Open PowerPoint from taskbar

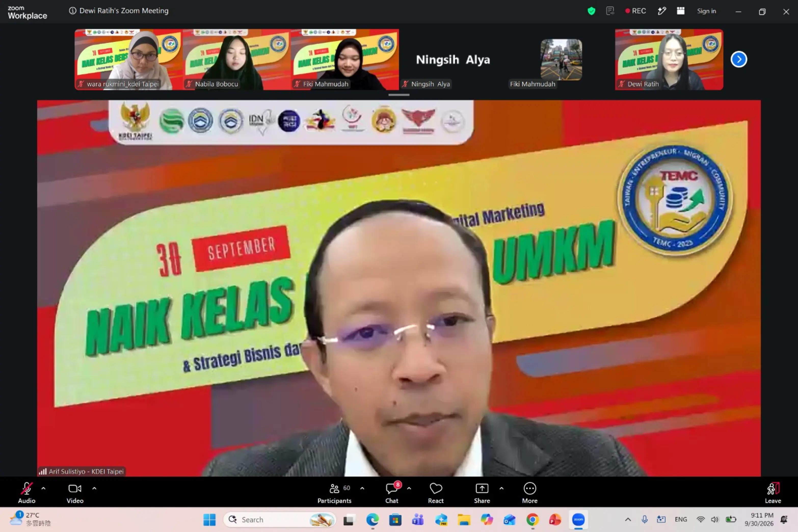(555, 520)
